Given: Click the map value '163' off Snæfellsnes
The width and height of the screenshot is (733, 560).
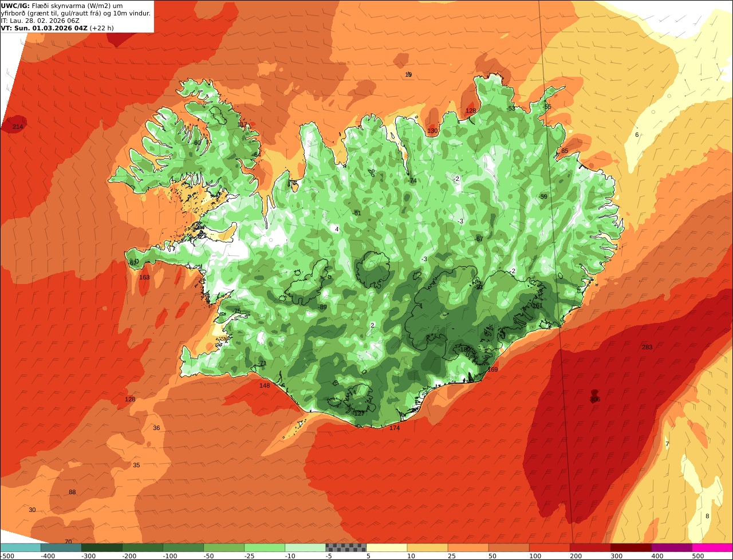Looking at the screenshot, I should coord(144,278).
